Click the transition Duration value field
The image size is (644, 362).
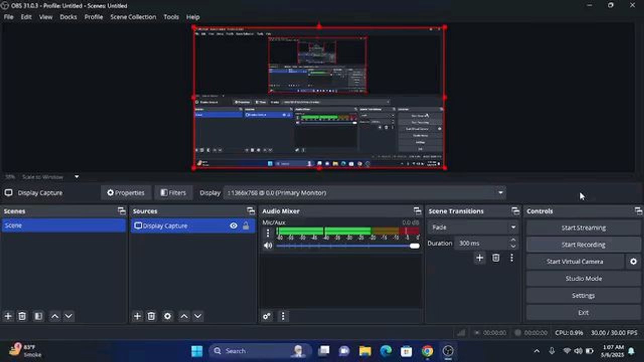pos(481,243)
